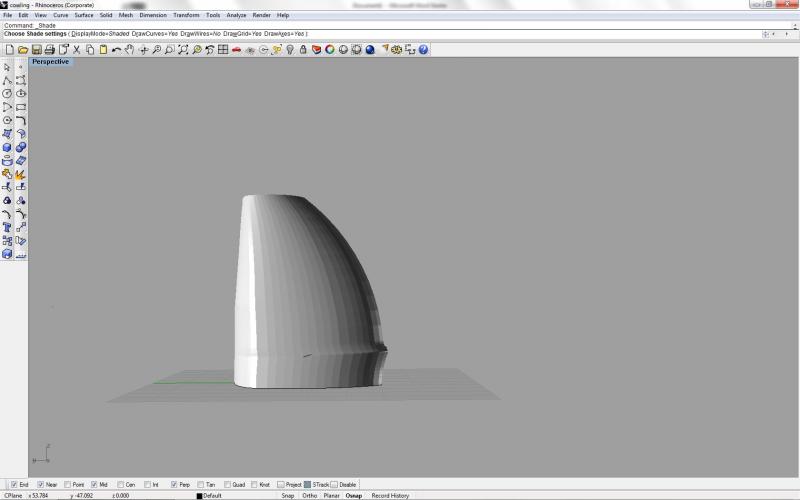Select the Fillet curves tool in sidebar

click(x=20, y=120)
